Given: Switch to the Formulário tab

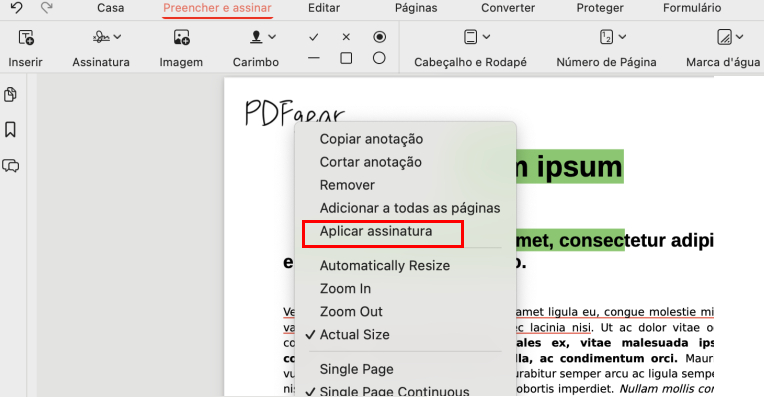Looking at the screenshot, I should point(692,8).
